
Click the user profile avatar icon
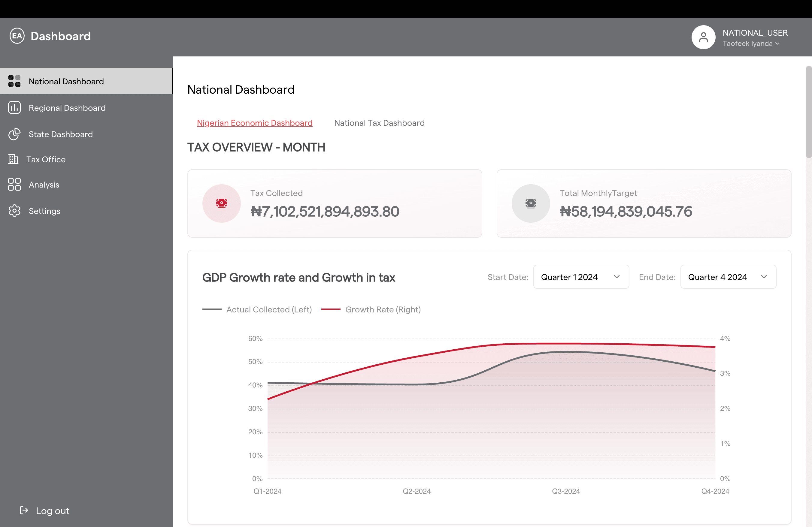tap(703, 37)
